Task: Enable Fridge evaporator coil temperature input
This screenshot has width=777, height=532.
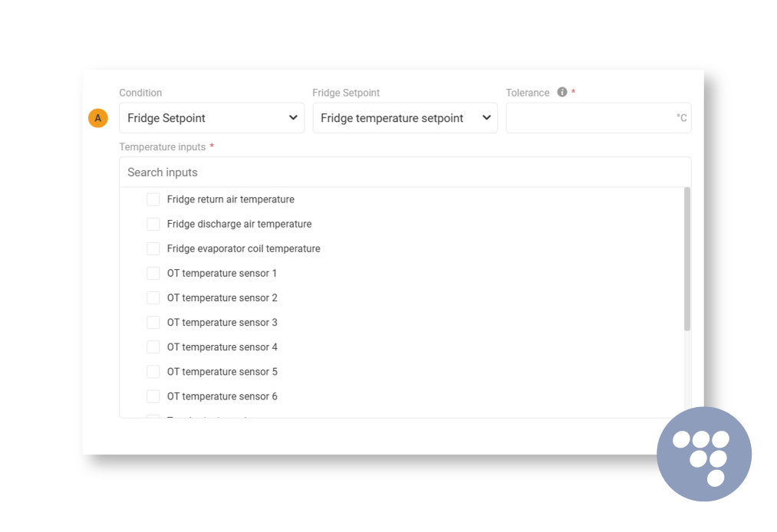Action: coord(153,248)
